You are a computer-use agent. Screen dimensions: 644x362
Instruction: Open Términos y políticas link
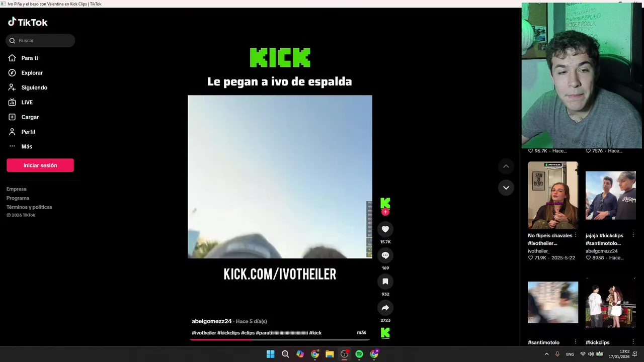[x=29, y=207]
